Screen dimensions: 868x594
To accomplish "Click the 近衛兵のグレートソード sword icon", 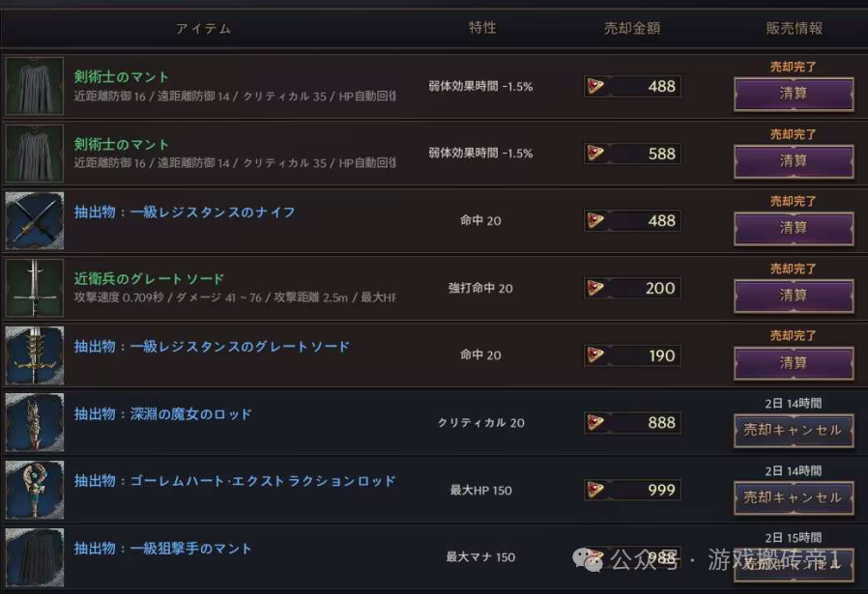I will [x=35, y=288].
